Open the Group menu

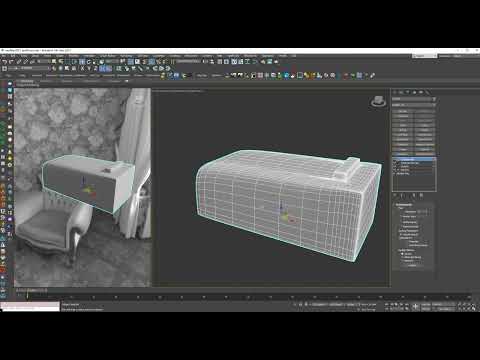(35, 56)
